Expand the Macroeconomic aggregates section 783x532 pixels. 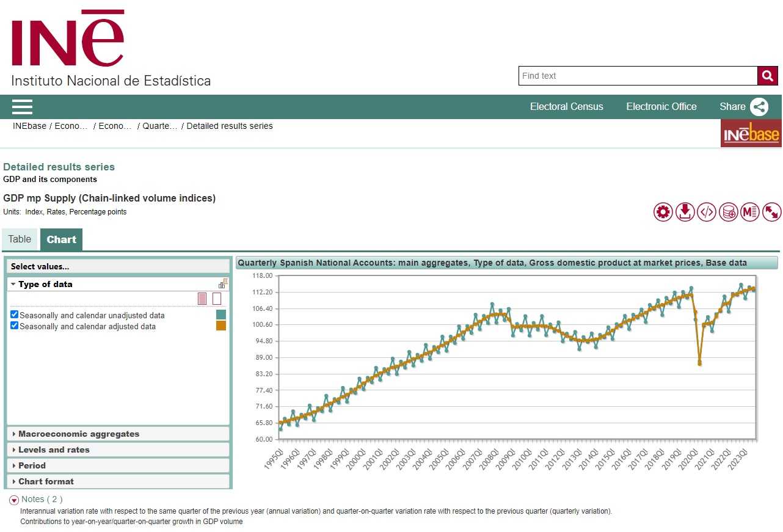pyautogui.click(x=79, y=434)
